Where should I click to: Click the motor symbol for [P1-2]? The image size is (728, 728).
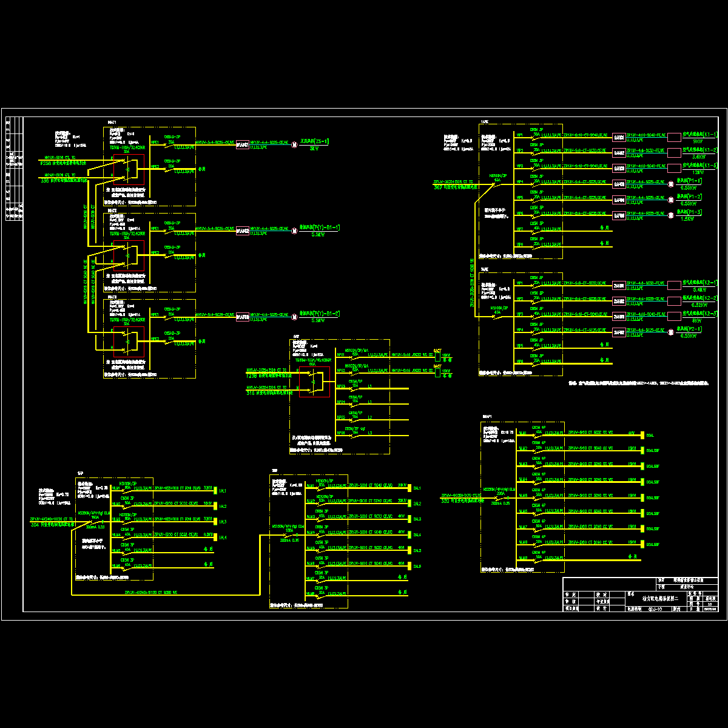pyautogui.click(x=671, y=199)
